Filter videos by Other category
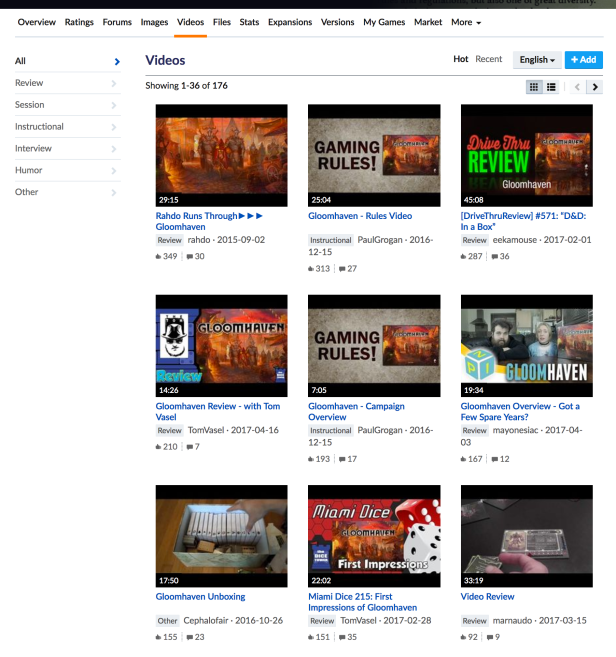The width and height of the screenshot is (616, 657). (x=67, y=192)
